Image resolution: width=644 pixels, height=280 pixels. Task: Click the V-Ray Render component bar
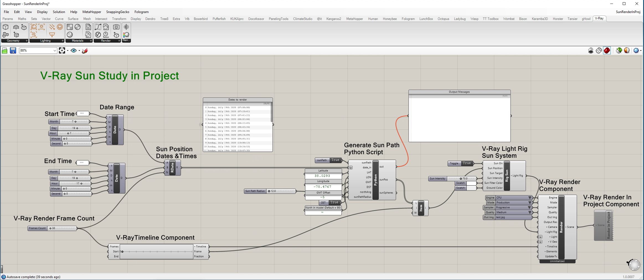(561, 227)
